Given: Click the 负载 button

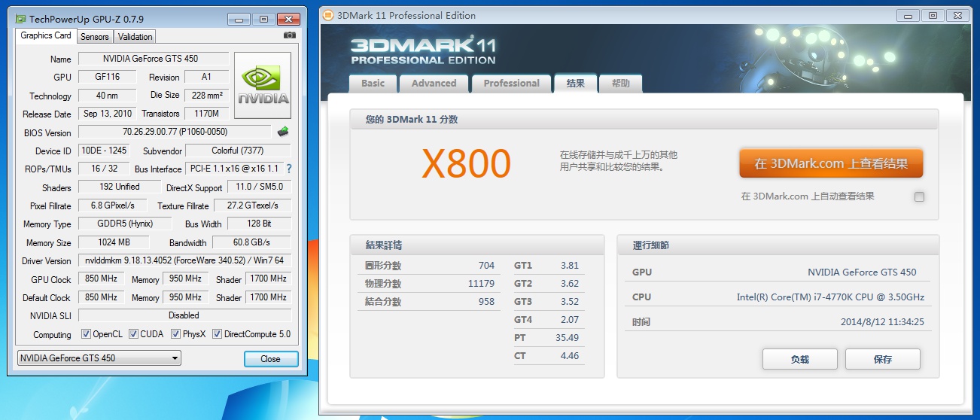Looking at the screenshot, I should click(x=800, y=359).
